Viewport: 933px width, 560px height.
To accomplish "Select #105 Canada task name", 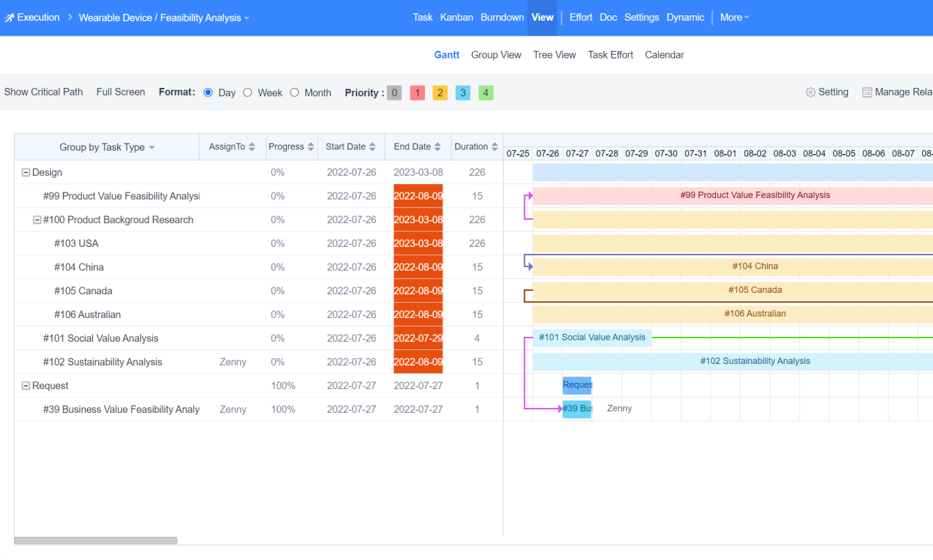I will [x=83, y=291].
